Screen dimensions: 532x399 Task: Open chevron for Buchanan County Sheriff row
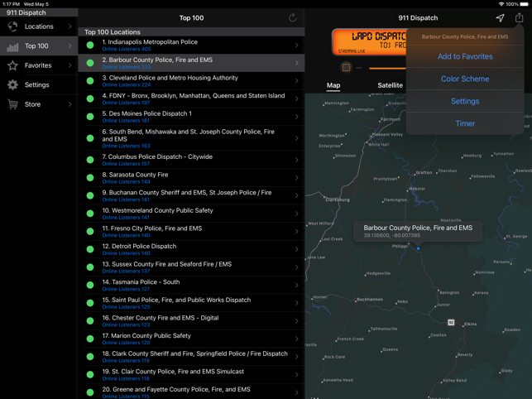pos(296,195)
